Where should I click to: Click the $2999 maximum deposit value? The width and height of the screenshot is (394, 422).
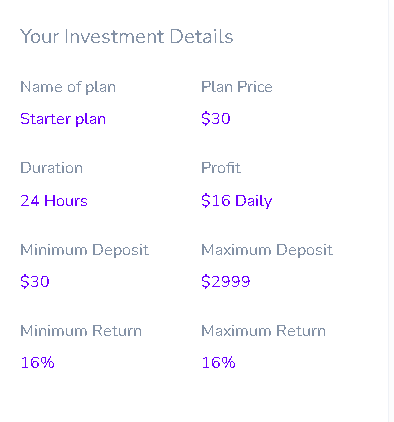[226, 282]
